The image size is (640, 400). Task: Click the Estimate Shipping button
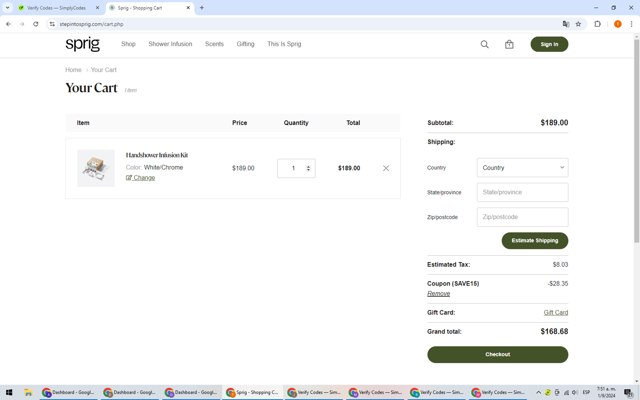535,240
